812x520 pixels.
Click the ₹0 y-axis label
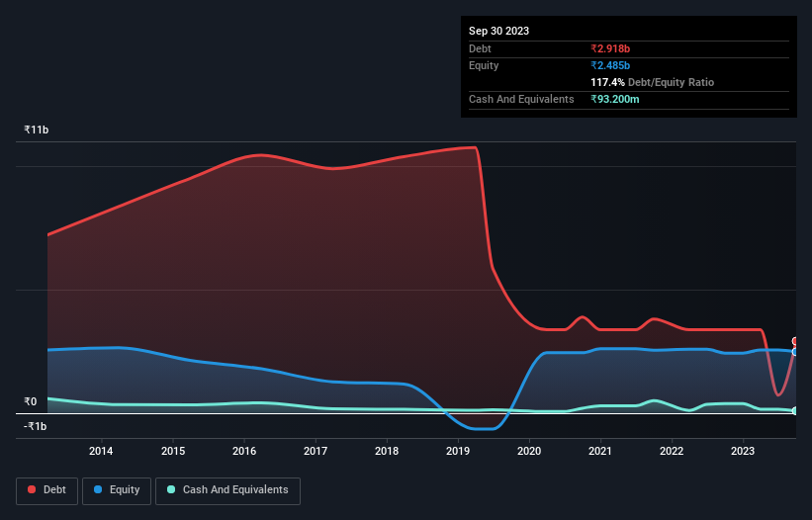[31, 401]
